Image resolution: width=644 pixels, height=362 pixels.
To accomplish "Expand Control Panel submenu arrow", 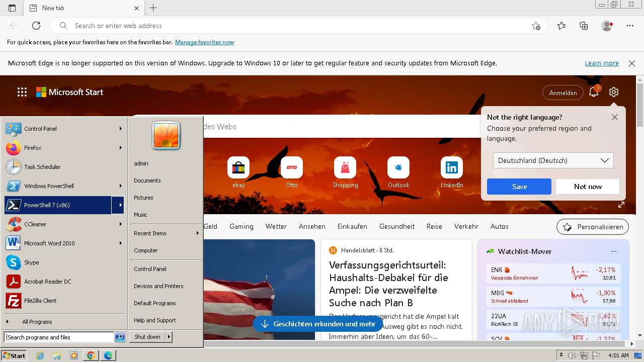I will pos(121,129).
